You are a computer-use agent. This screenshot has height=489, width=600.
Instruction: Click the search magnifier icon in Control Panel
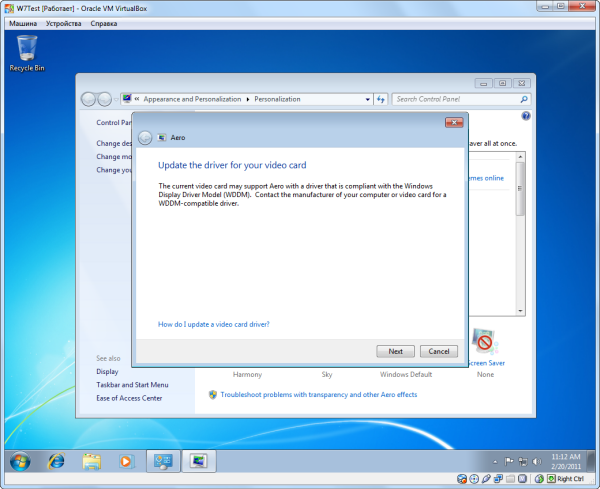tap(524, 99)
